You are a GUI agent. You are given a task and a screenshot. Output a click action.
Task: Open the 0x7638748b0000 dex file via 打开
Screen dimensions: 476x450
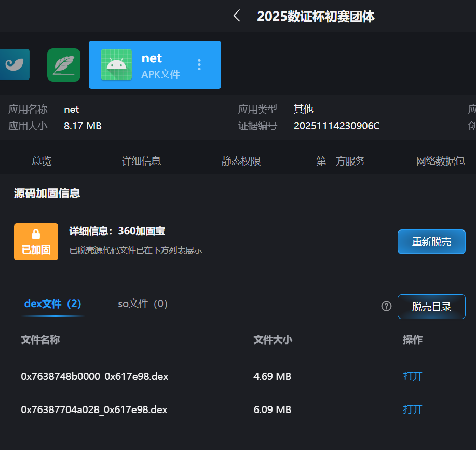413,376
